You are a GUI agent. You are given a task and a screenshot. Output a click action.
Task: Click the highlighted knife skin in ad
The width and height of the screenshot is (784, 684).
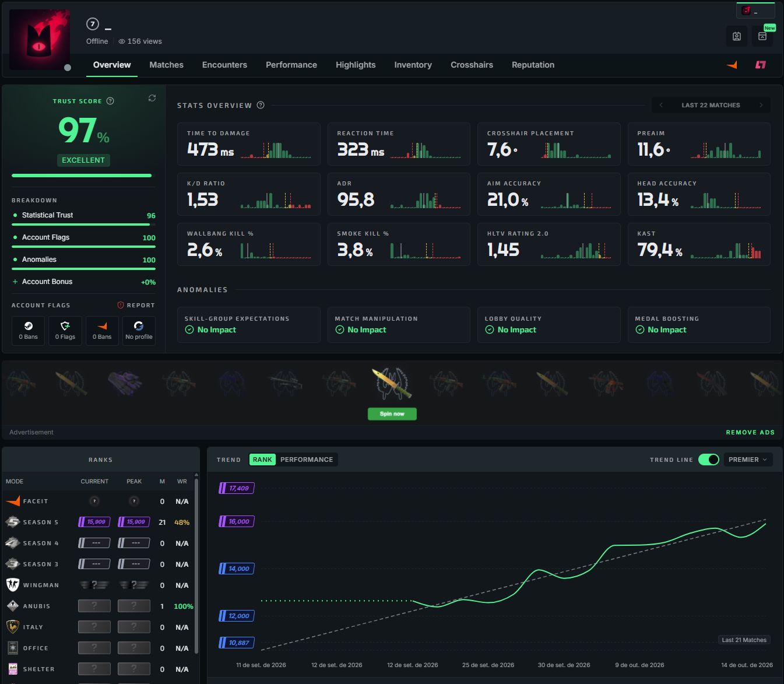(392, 383)
